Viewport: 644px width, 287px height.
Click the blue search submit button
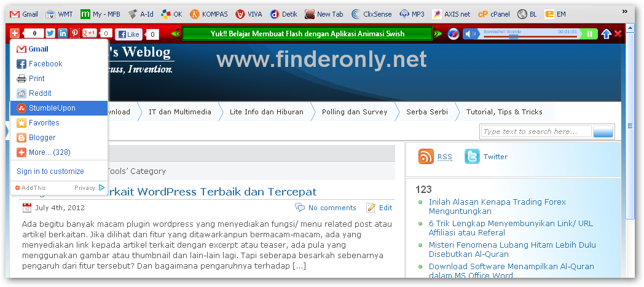(x=603, y=132)
